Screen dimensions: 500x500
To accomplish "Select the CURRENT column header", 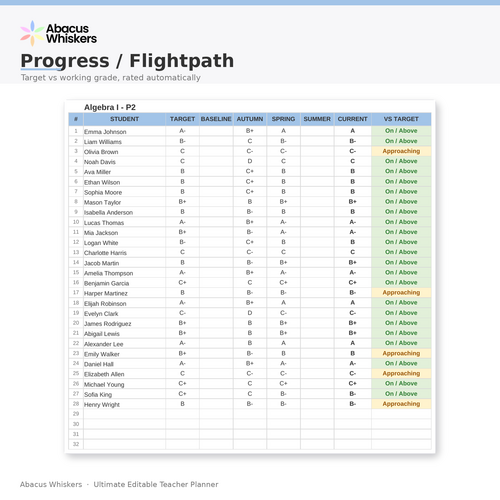I will [x=353, y=119].
